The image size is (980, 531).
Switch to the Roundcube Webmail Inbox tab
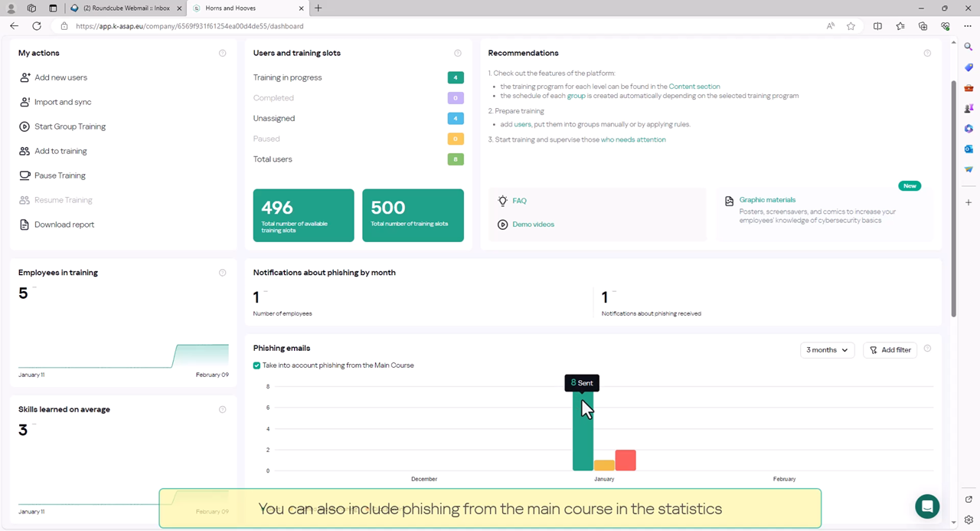point(126,8)
